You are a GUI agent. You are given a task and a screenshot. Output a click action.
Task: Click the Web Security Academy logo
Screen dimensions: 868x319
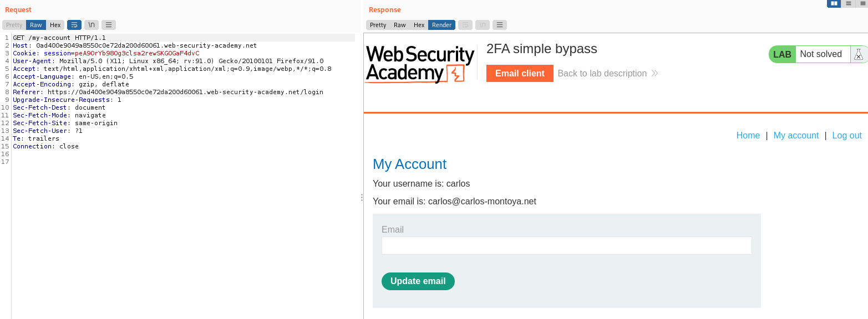[420, 64]
